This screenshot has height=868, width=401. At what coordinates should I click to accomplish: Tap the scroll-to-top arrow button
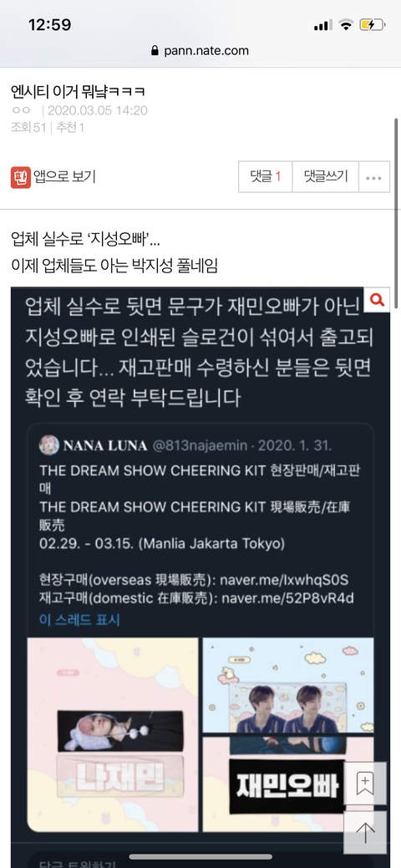click(x=365, y=832)
